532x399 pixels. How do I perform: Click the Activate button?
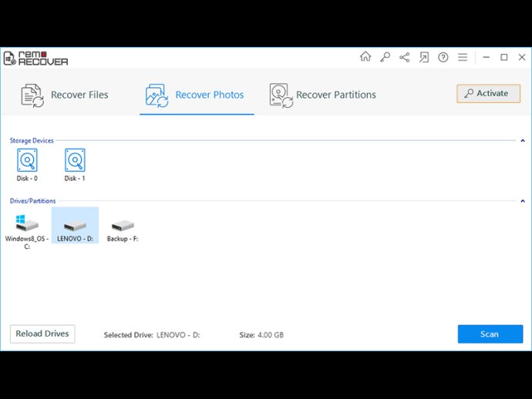tap(488, 93)
